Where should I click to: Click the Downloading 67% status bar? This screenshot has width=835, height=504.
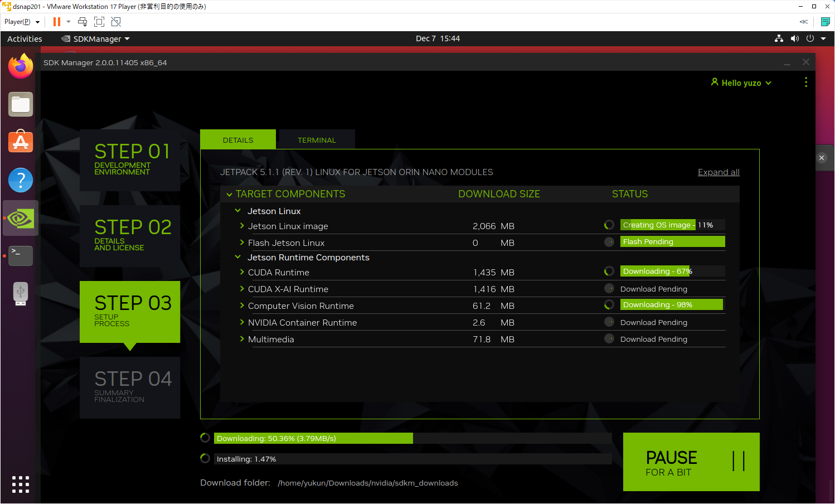673,271
